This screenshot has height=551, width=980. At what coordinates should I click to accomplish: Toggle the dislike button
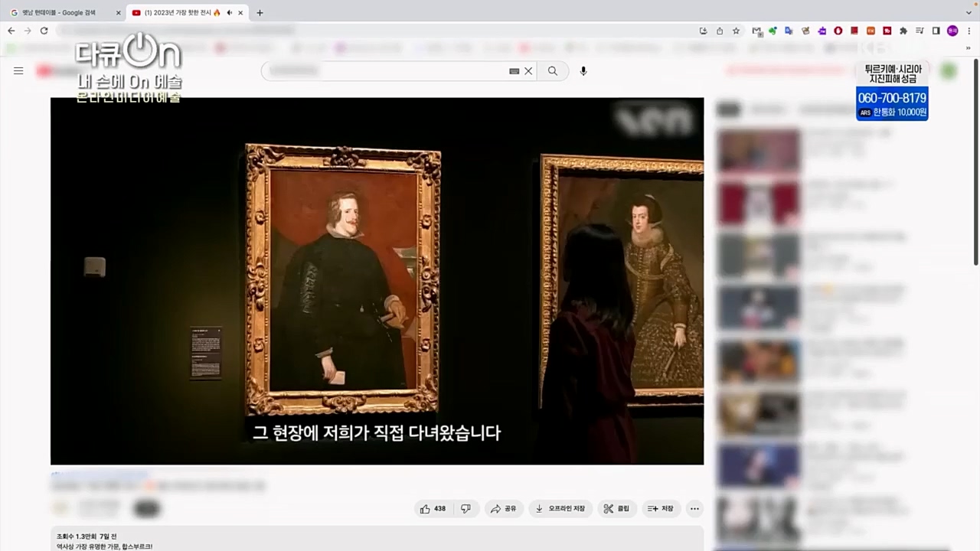pos(465,508)
